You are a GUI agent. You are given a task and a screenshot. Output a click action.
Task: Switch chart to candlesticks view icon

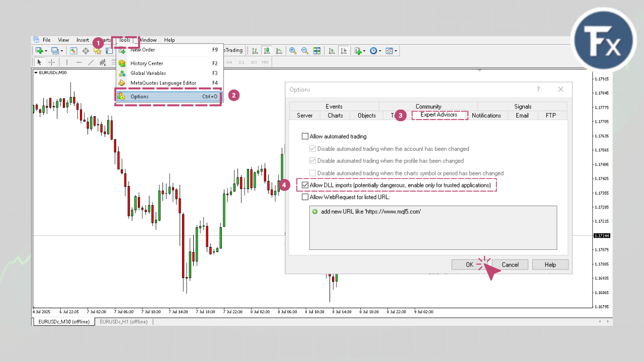pos(267,50)
